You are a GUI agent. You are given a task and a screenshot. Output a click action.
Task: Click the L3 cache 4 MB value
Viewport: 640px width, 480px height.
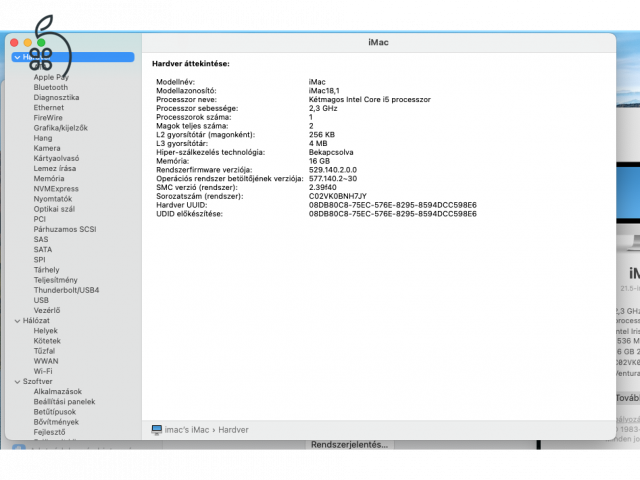[x=318, y=144]
